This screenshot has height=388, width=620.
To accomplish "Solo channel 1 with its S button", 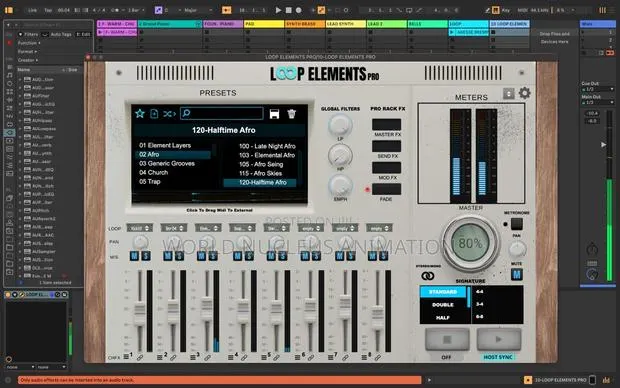I will [x=146, y=256].
